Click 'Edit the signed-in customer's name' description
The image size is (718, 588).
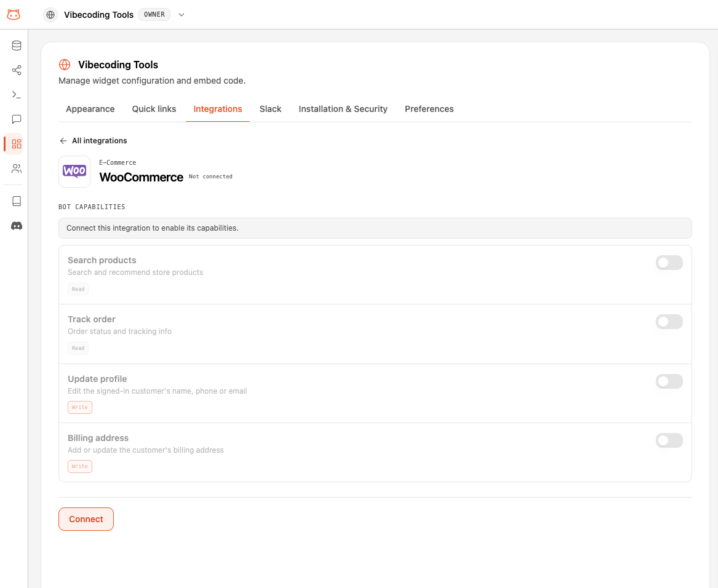(158, 391)
